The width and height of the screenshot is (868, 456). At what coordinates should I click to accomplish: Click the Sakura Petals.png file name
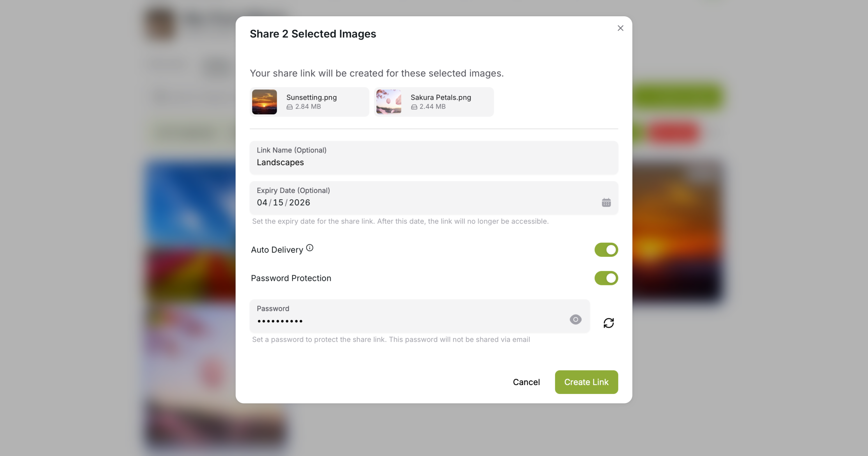[441, 98]
